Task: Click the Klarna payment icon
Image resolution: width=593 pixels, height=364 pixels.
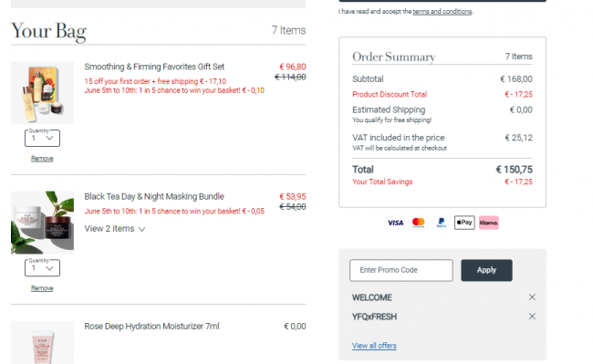Action: [489, 223]
